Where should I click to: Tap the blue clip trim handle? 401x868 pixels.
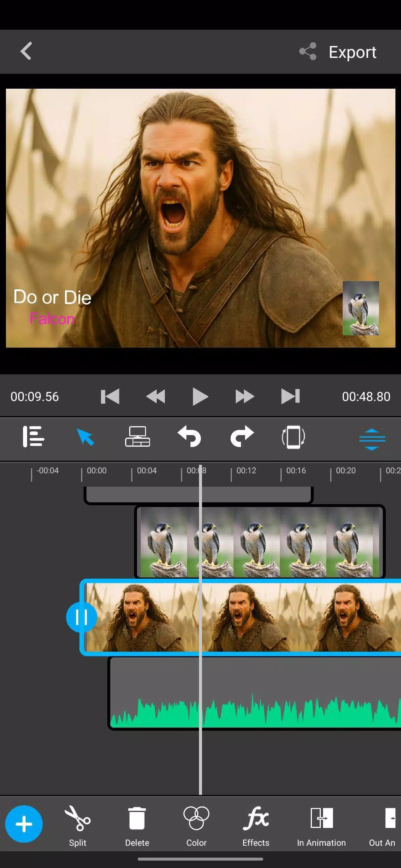point(81,617)
